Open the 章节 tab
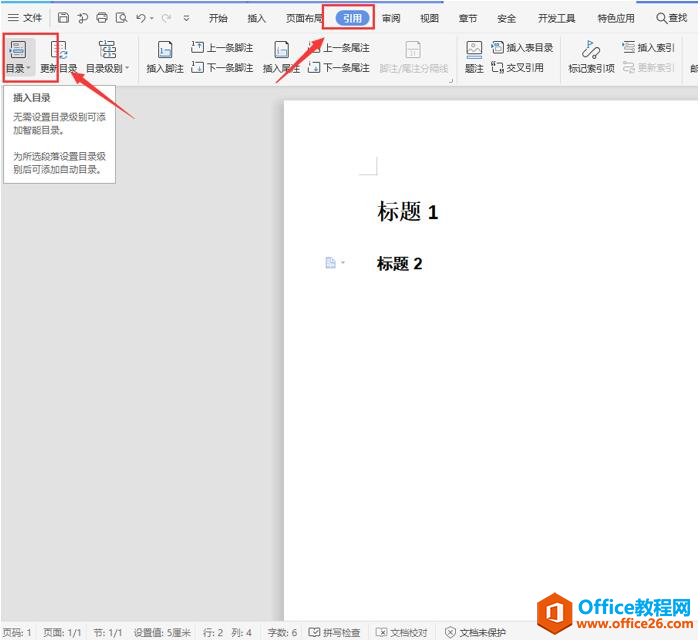This screenshot has height=641, width=700. coord(468,18)
